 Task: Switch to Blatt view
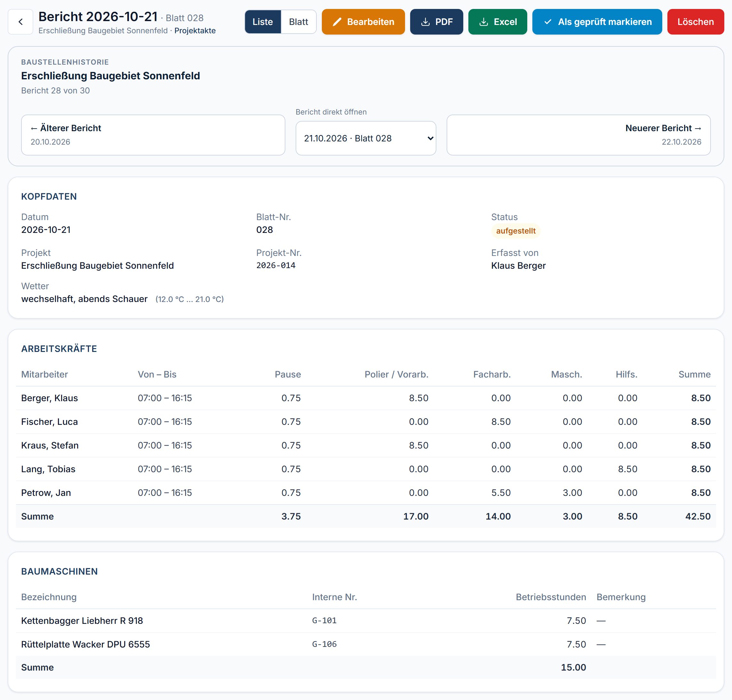(298, 22)
